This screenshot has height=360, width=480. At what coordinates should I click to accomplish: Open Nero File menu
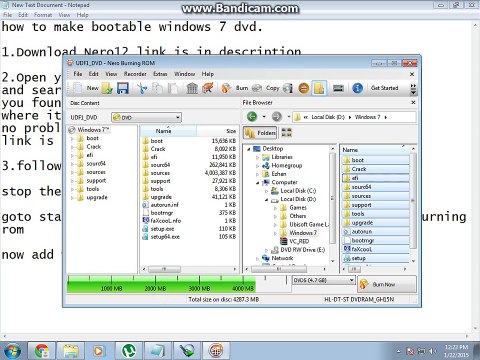[78, 74]
